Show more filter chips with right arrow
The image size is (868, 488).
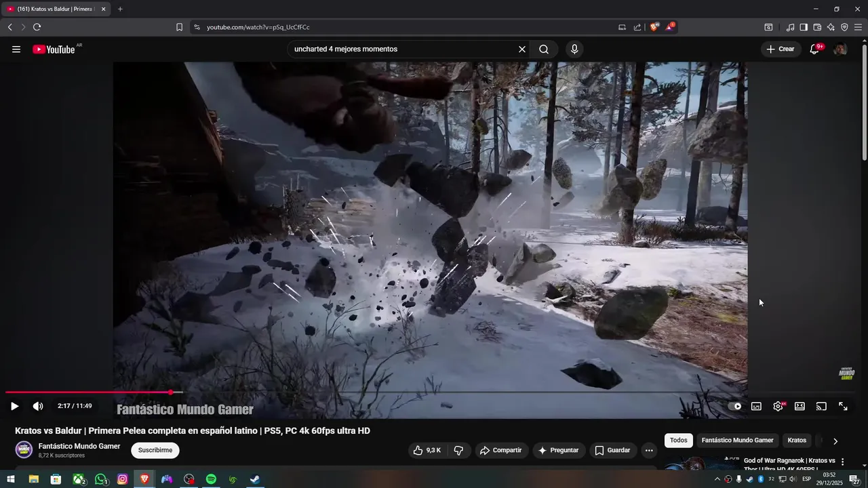[835, 441]
